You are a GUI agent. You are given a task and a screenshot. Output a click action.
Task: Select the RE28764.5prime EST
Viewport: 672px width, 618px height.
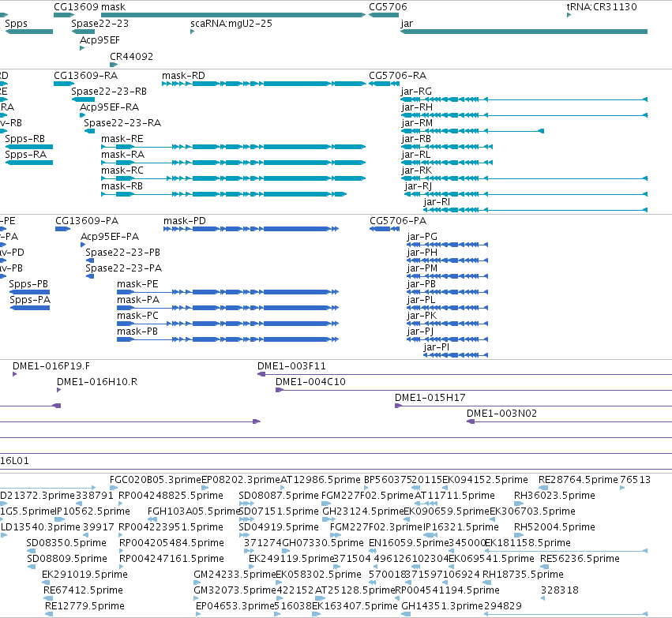click(543, 488)
